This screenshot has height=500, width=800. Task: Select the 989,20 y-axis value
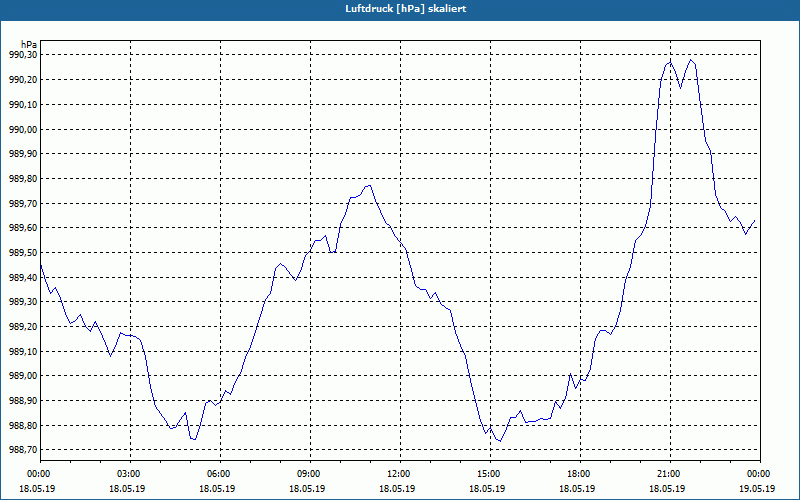pyautogui.click(x=23, y=327)
